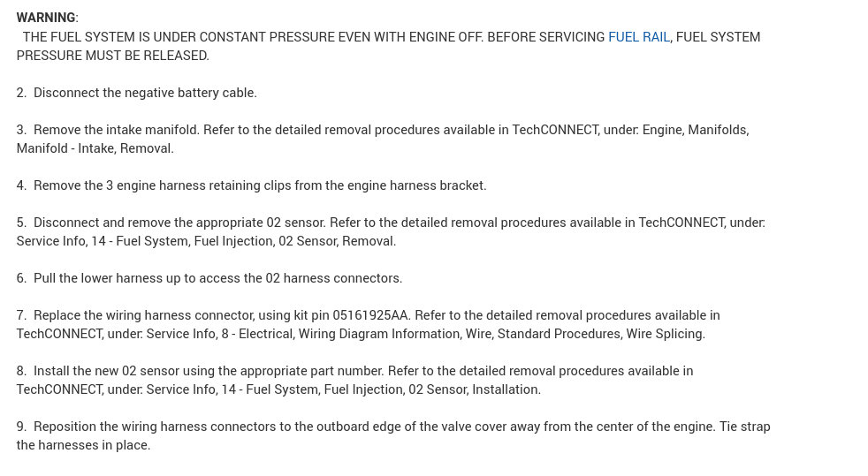Open the FUEL RAIL hyperlink

pos(638,37)
